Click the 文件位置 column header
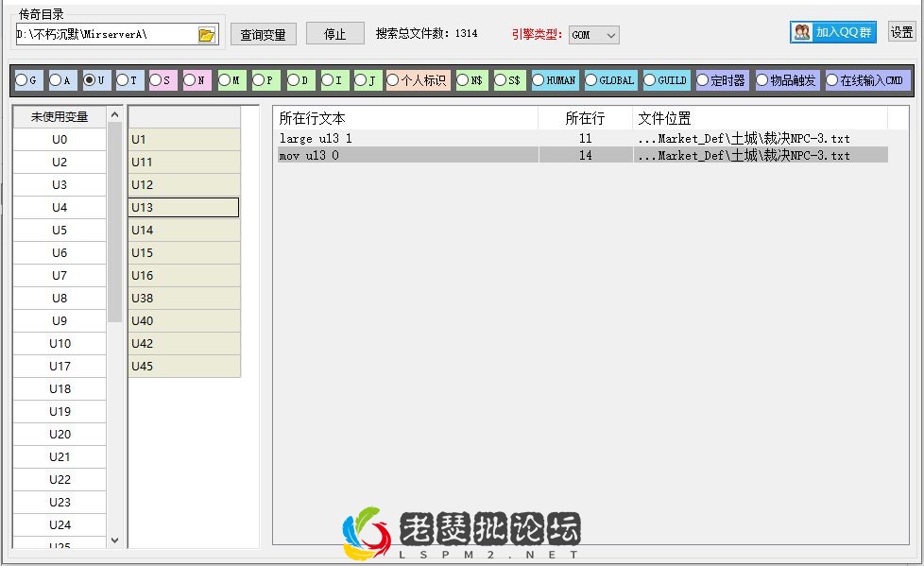The width and height of the screenshot is (924, 566). pyautogui.click(x=761, y=118)
